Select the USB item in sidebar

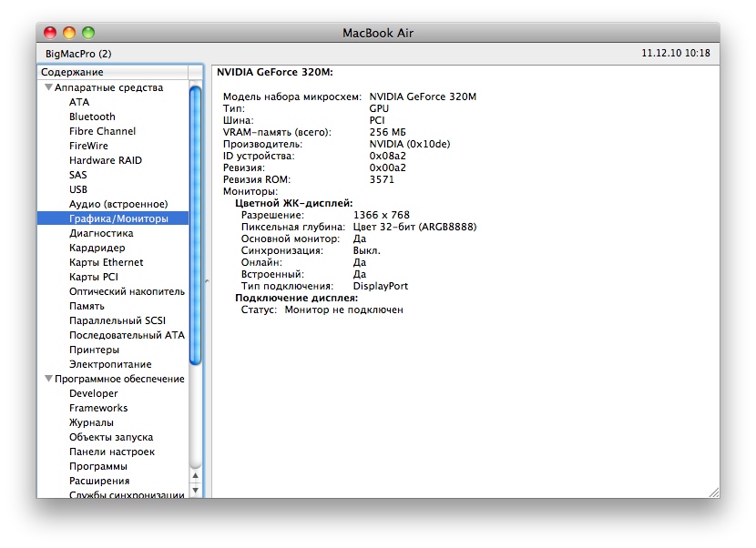point(78,189)
